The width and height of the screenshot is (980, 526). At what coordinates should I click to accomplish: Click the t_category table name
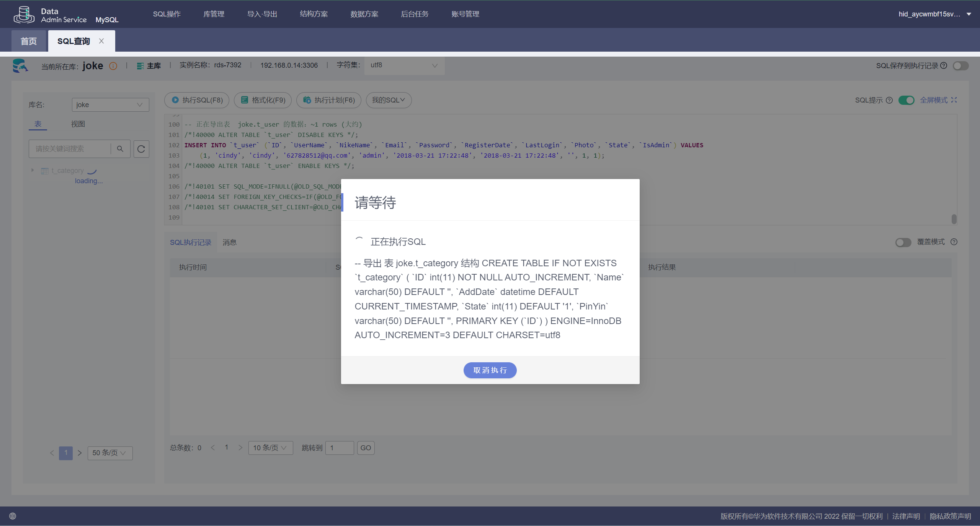pos(68,171)
